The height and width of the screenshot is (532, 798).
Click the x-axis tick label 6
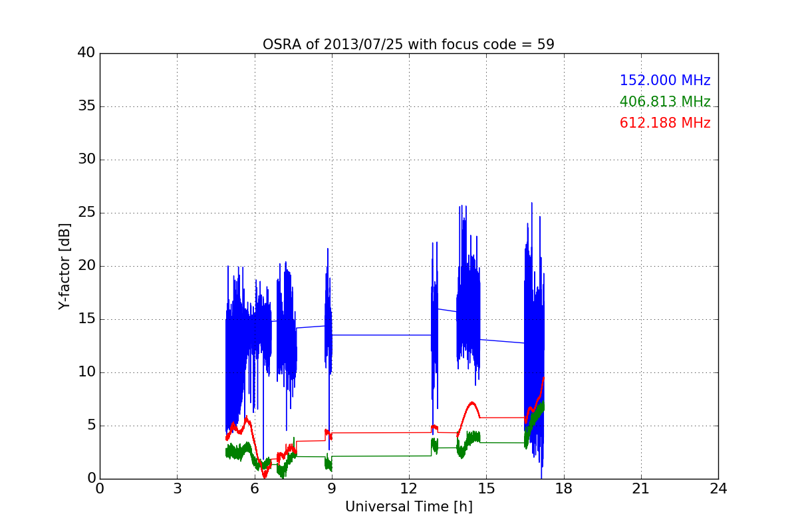254,489
